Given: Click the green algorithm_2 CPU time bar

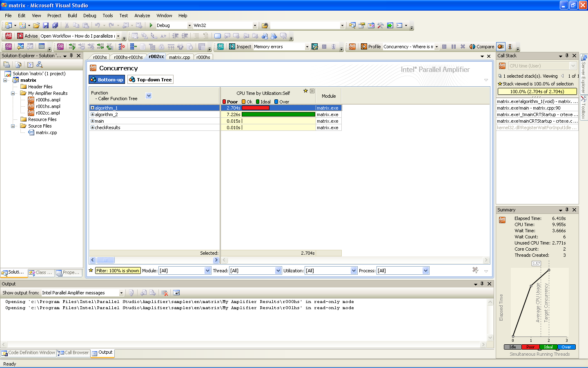Looking at the screenshot, I should pyautogui.click(x=278, y=114).
